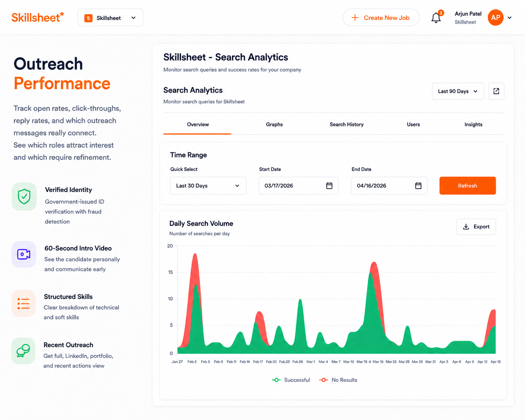This screenshot has width=525, height=420.
Task: Click the AP user avatar
Action: coord(495,18)
